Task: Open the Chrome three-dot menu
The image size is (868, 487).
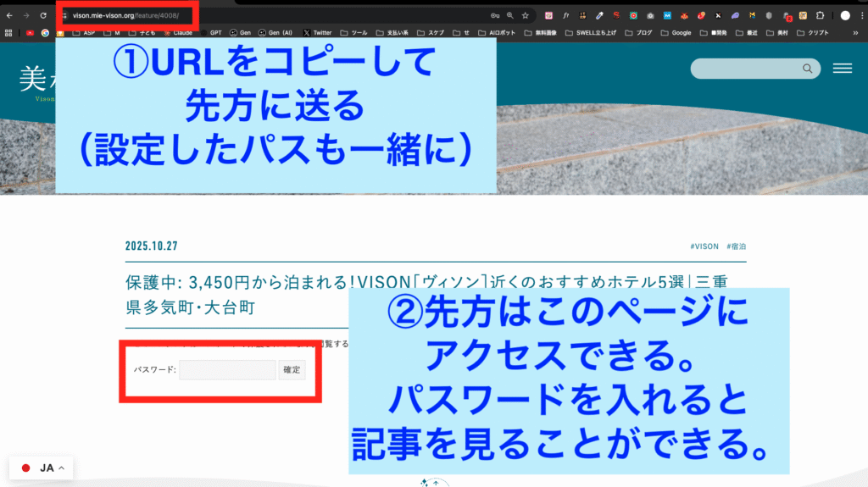Action: pos(860,15)
